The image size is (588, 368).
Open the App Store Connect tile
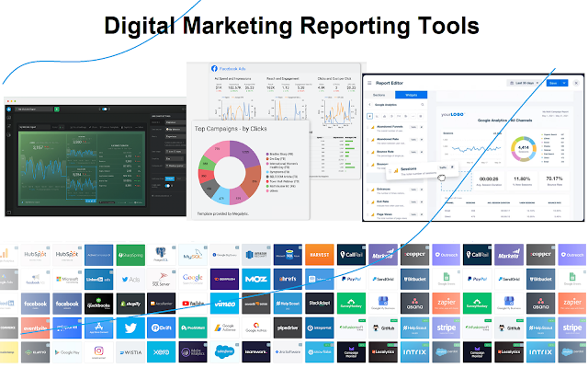(98, 328)
